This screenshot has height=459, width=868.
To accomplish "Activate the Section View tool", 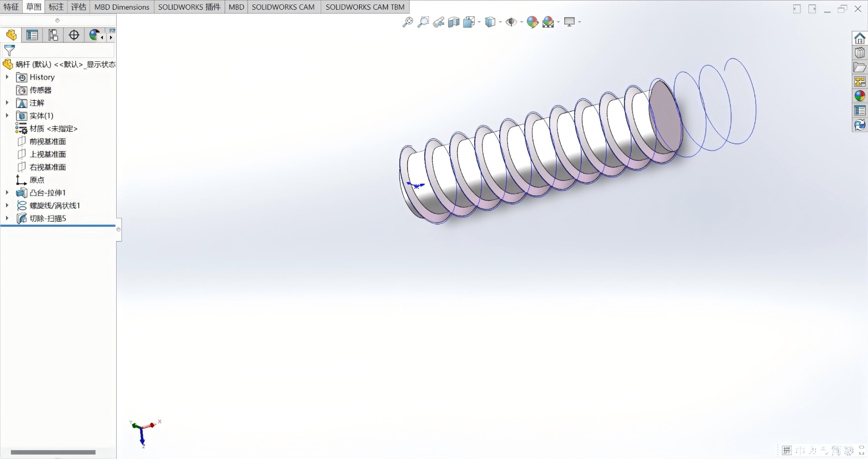I will coord(454,22).
